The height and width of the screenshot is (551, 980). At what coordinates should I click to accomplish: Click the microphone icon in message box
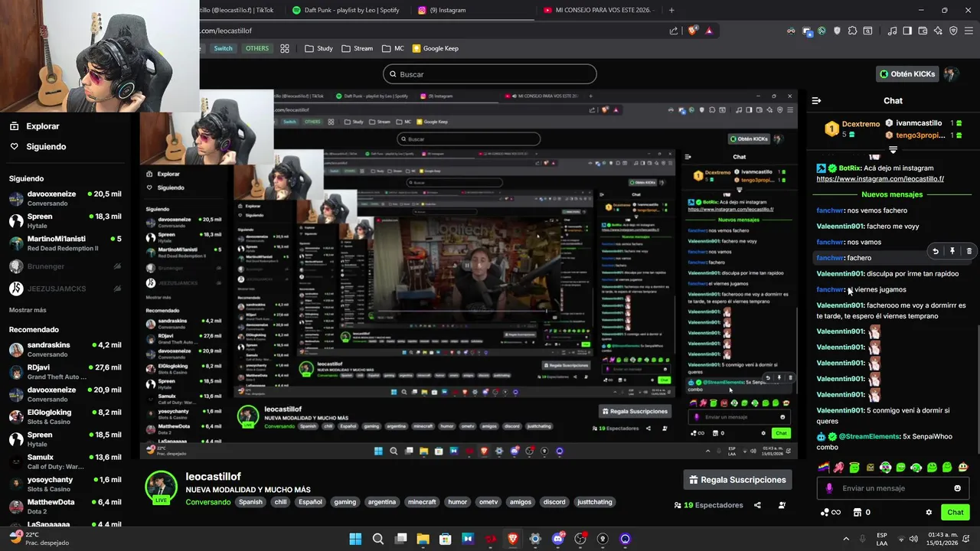[829, 488]
